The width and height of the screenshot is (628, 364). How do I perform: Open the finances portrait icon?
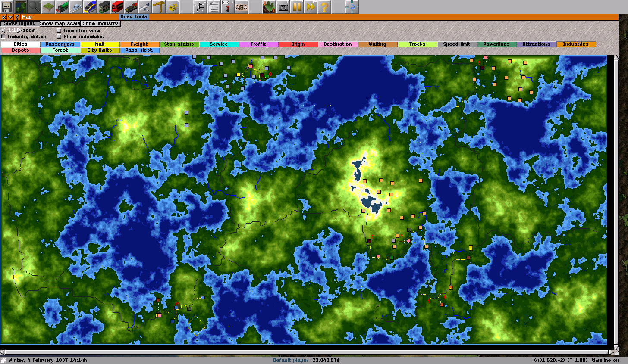[x=242, y=7]
